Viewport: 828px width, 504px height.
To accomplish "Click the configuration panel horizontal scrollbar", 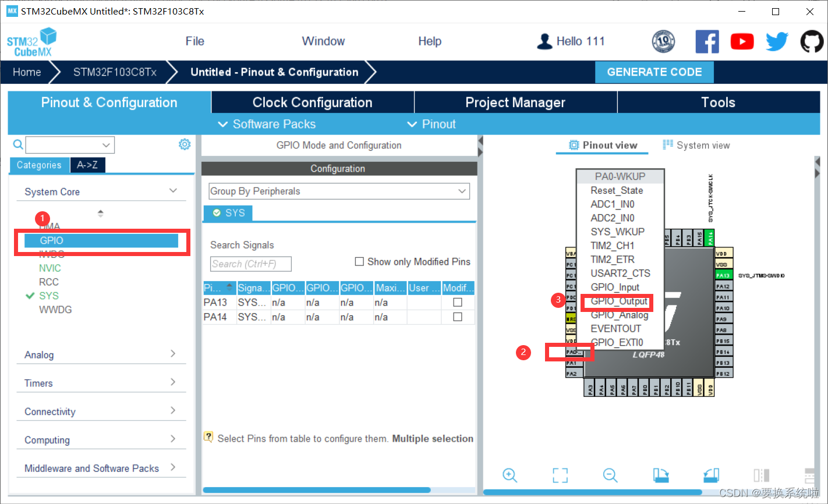I will click(x=316, y=490).
